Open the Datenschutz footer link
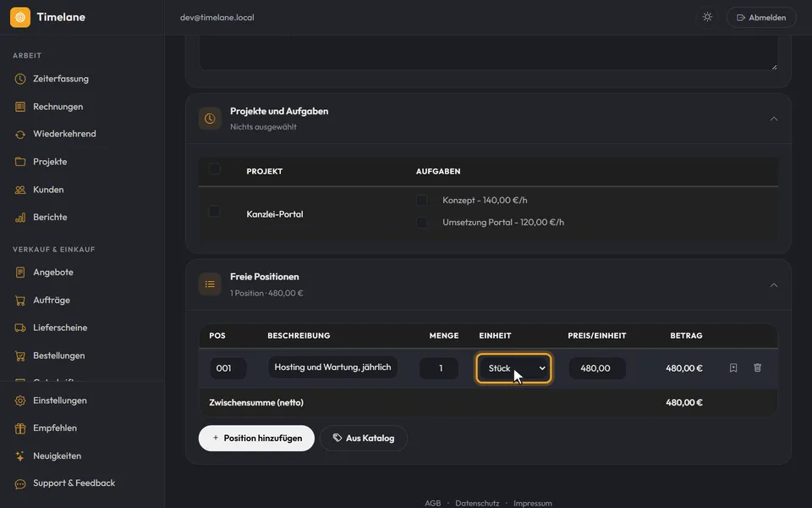812x508 pixels. click(477, 503)
